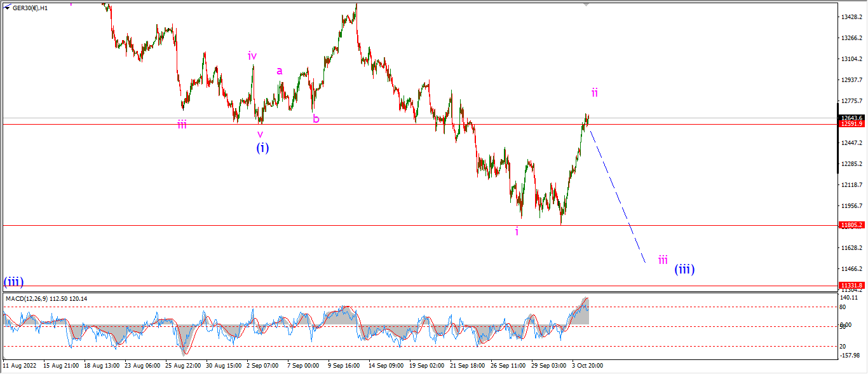Select the blue '(iii)' label at the projection end

pos(684,269)
